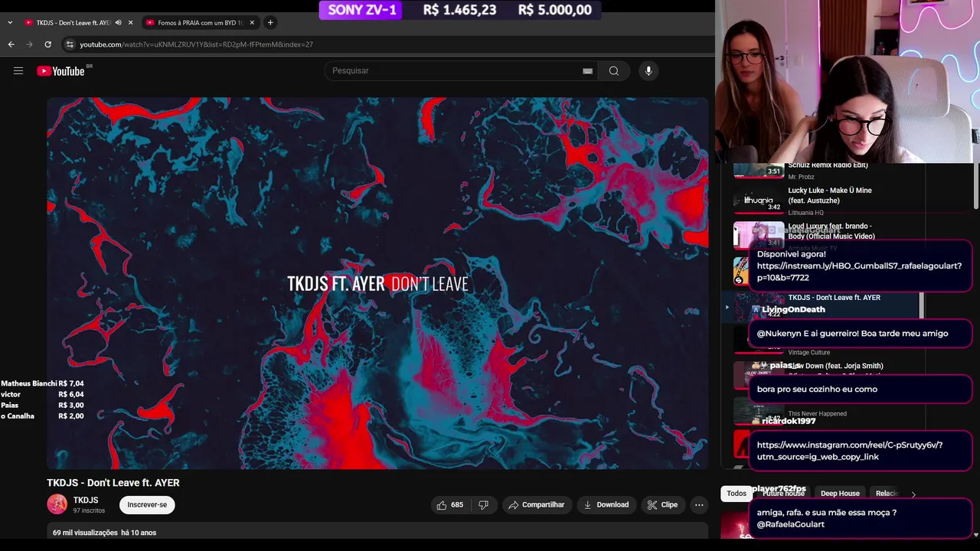This screenshot has width=980, height=551.
Task: Click the page vertical scrollbar down arrow
Action: click(x=975, y=534)
